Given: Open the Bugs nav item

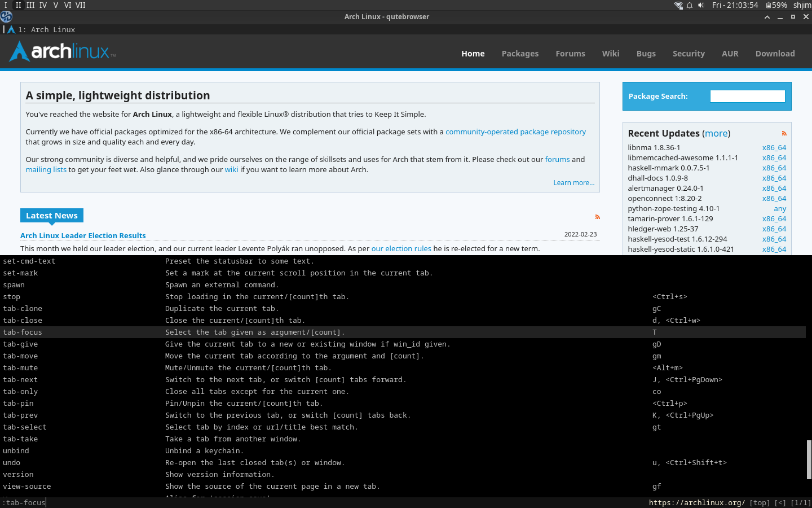Looking at the screenshot, I should pos(646,54).
